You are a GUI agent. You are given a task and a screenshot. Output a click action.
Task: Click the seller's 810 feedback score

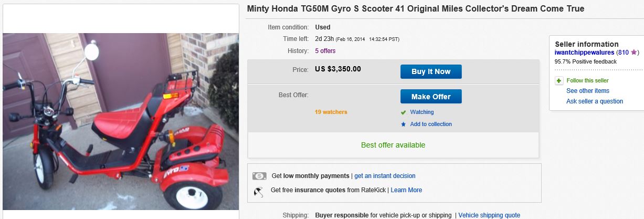(x=623, y=53)
